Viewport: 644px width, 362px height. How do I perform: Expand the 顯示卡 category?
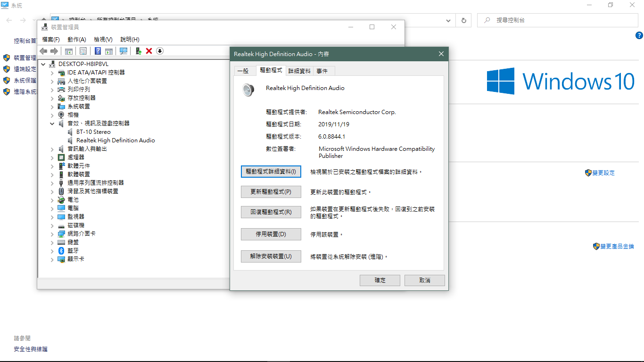(52, 259)
